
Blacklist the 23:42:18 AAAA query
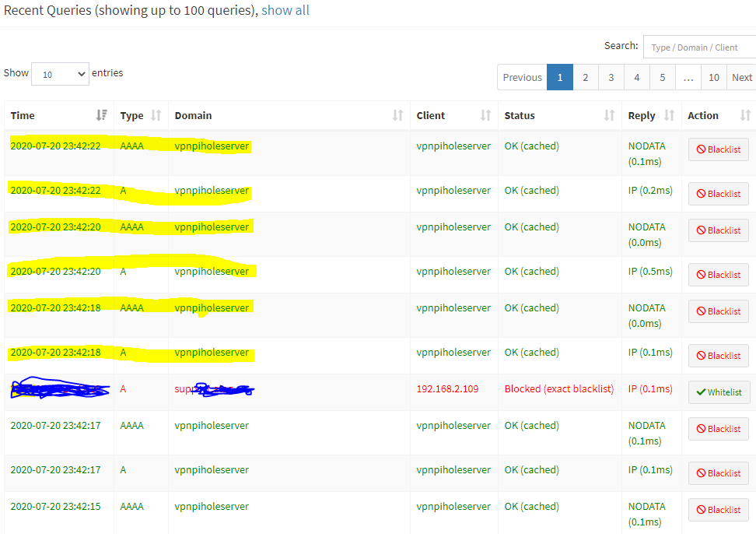719,311
